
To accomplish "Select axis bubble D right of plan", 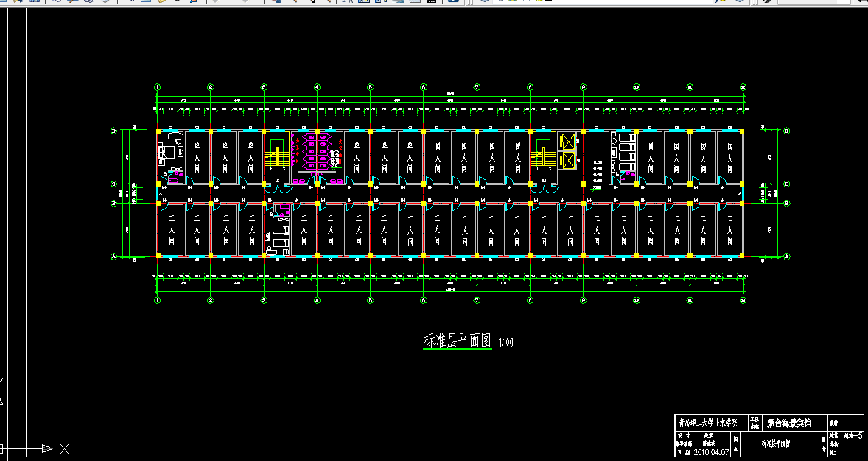I will 787,131.
